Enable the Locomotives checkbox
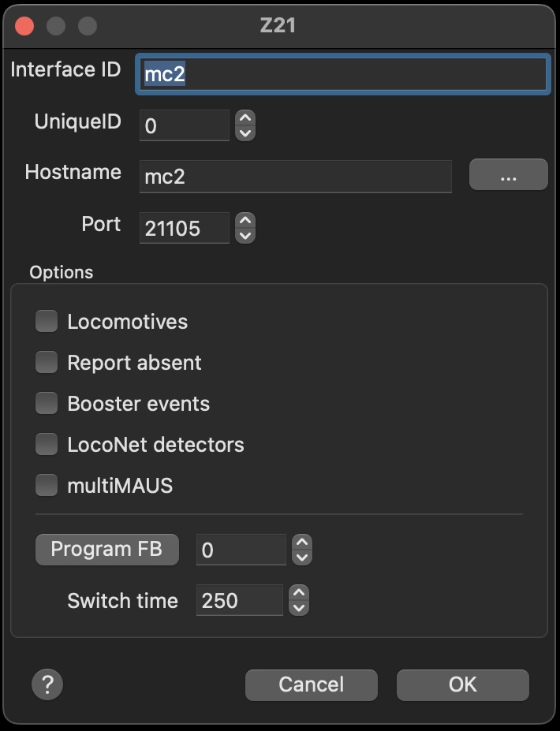The height and width of the screenshot is (731, 560). pos(47,321)
